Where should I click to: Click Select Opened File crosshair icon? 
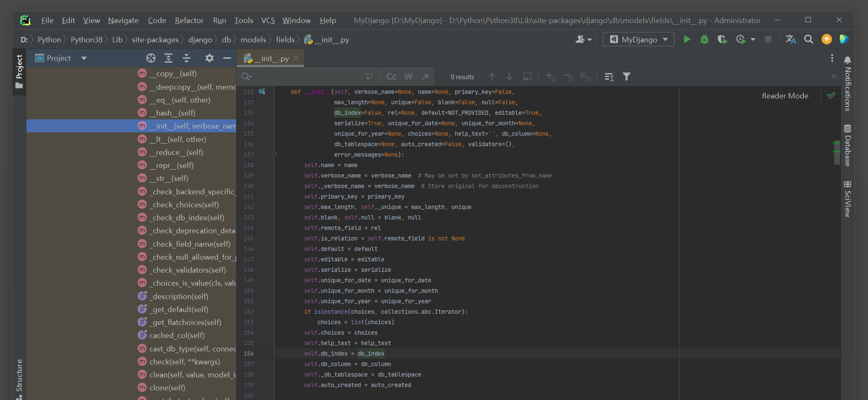[x=151, y=58]
